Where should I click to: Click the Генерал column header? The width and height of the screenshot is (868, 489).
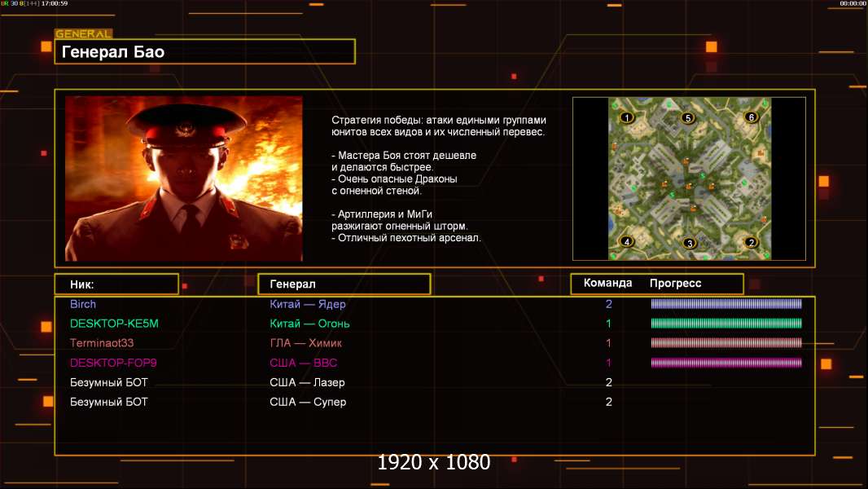[x=344, y=284]
